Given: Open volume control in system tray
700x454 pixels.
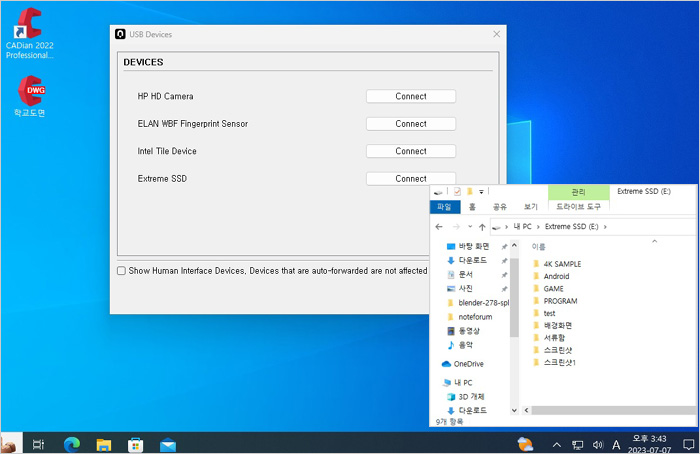Looking at the screenshot, I should tap(598, 445).
